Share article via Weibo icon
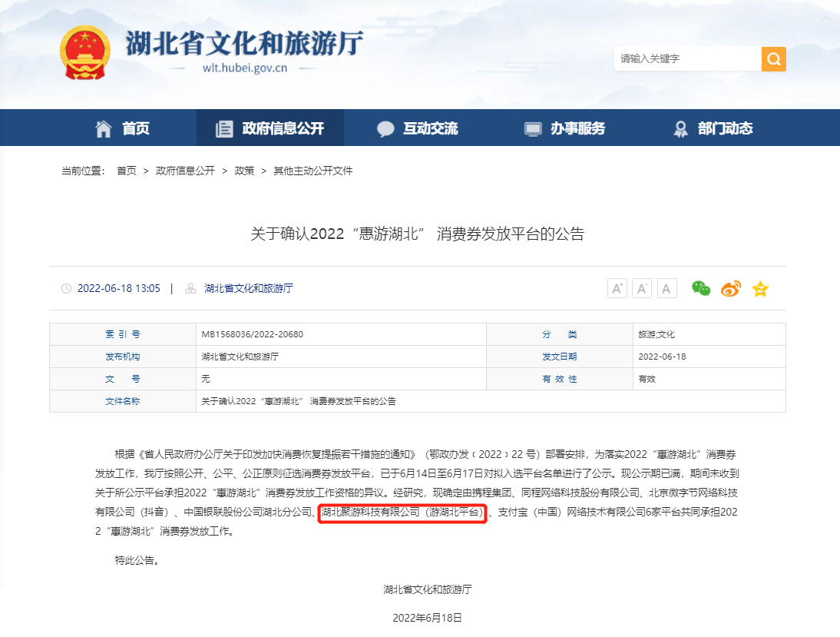The width and height of the screenshot is (840, 637). click(x=730, y=289)
